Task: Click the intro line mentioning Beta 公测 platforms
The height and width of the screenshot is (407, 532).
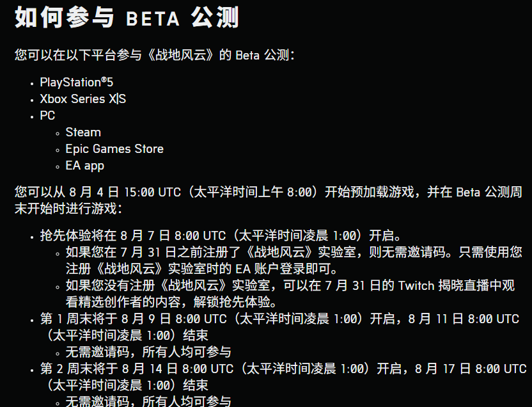Action: (x=155, y=55)
